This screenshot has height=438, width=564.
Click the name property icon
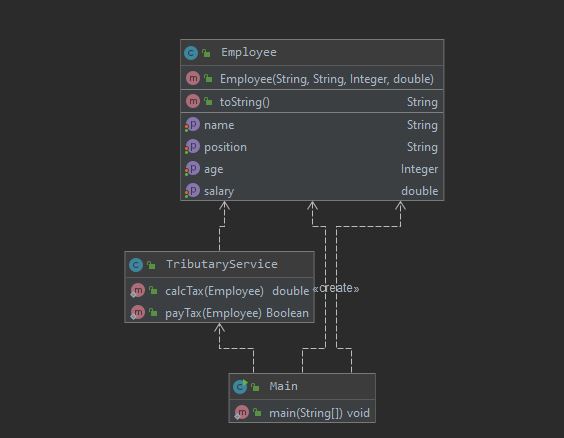click(192, 125)
